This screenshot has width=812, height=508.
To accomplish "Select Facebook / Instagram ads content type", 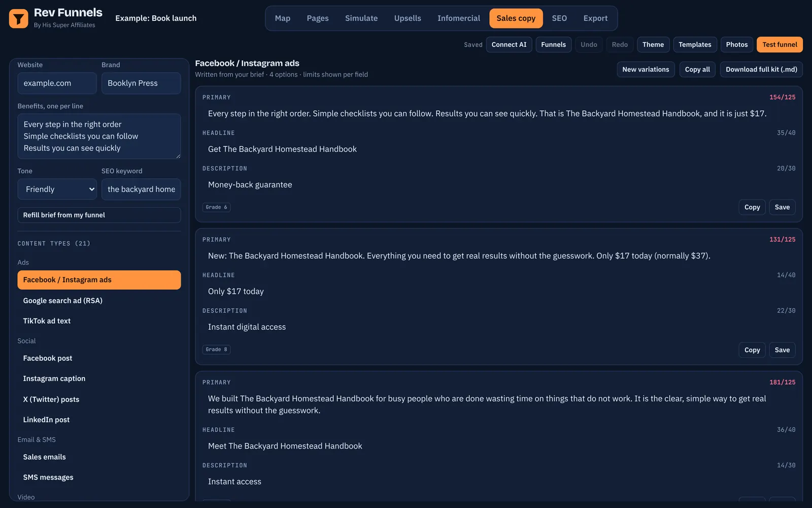I will pyautogui.click(x=99, y=280).
